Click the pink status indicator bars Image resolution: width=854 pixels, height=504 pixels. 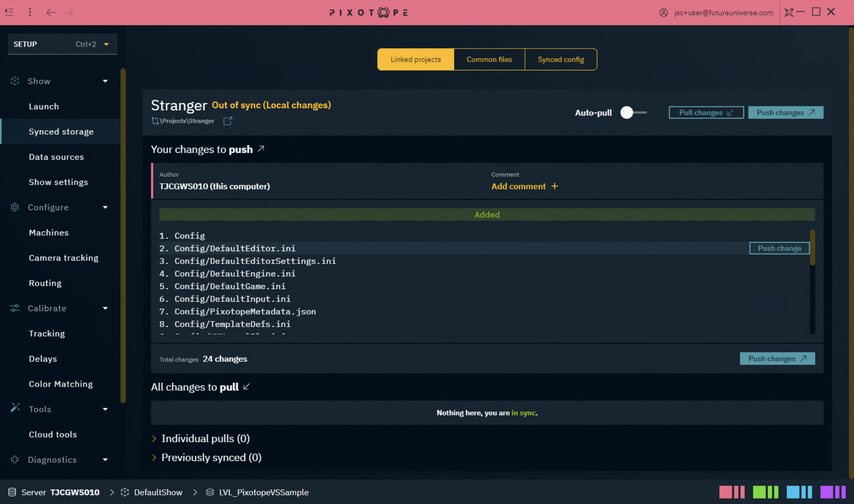(732, 492)
